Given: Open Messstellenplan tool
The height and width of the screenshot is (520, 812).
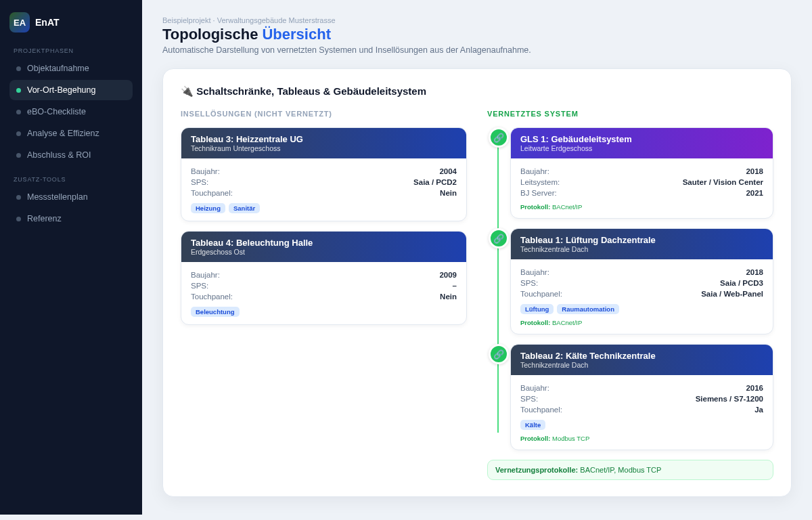Looking at the screenshot, I should pos(71,197).
